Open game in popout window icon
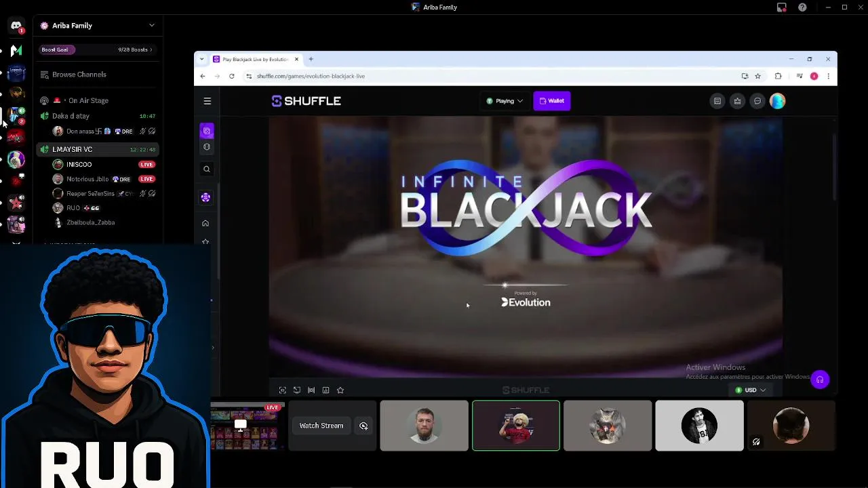 pos(297,390)
